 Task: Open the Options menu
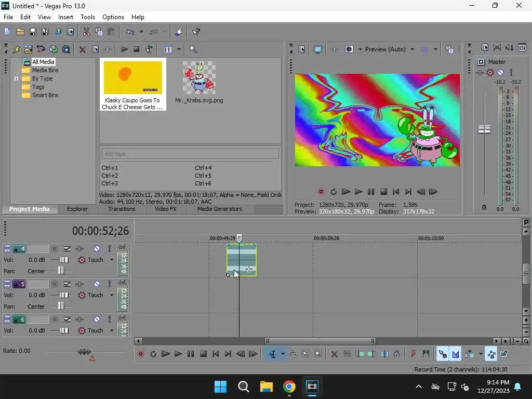coord(113,17)
